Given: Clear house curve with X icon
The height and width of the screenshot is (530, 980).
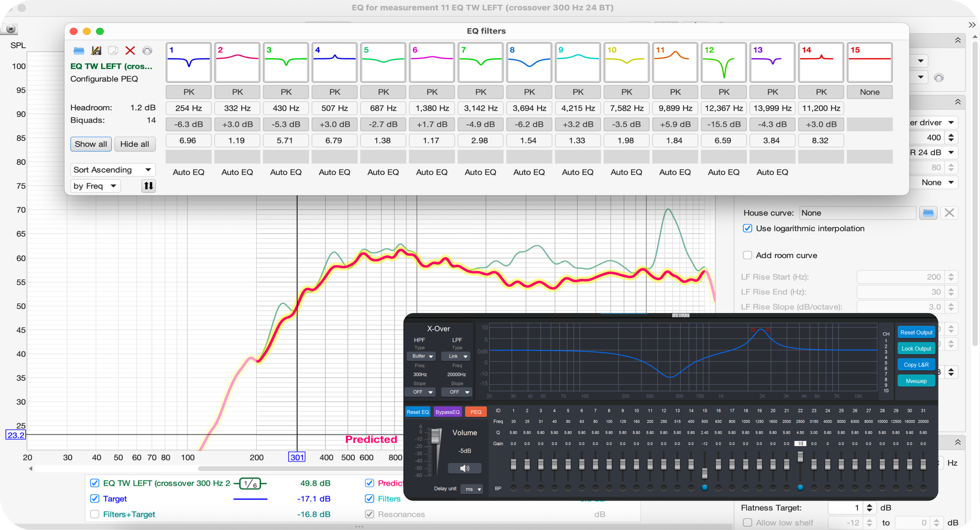Looking at the screenshot, I should (x=949, y=213).
